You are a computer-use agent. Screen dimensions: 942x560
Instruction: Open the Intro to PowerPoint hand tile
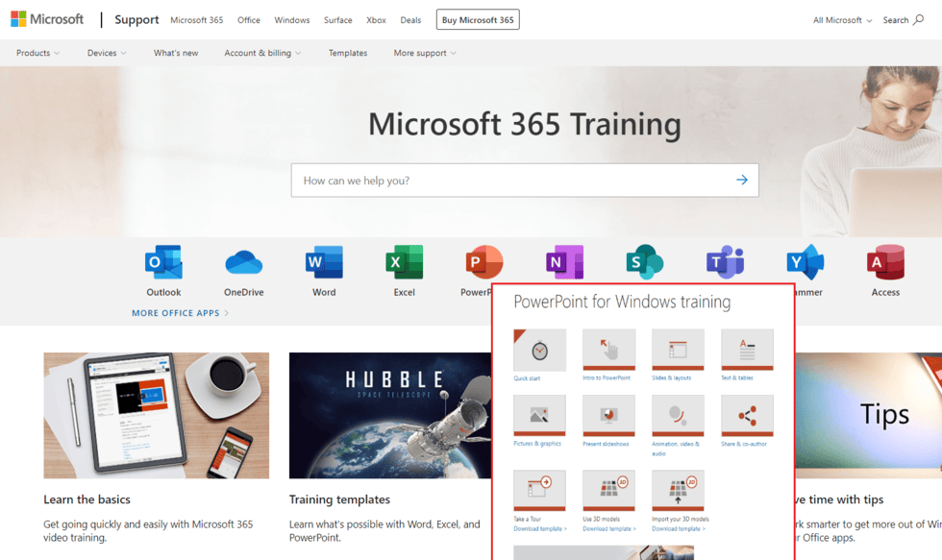coord(608,350)
